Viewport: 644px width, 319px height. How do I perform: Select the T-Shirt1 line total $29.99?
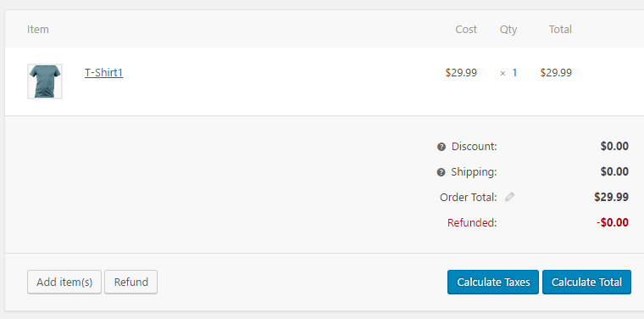point(556,73)
